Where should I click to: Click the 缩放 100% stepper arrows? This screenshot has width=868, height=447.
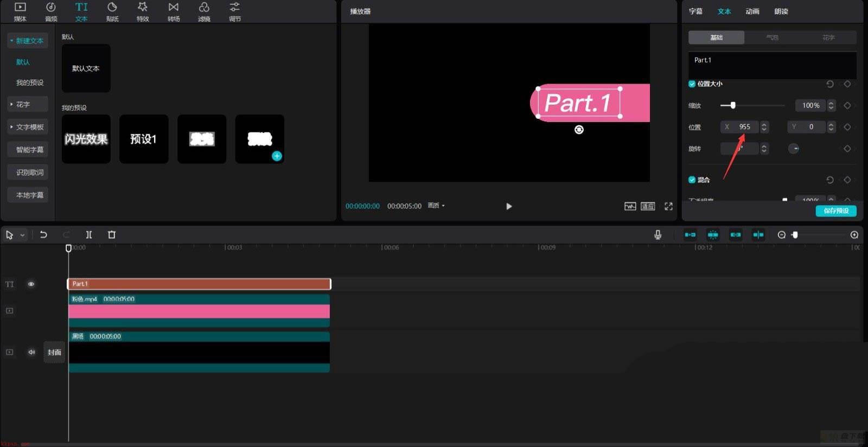(x=831, y=105)
